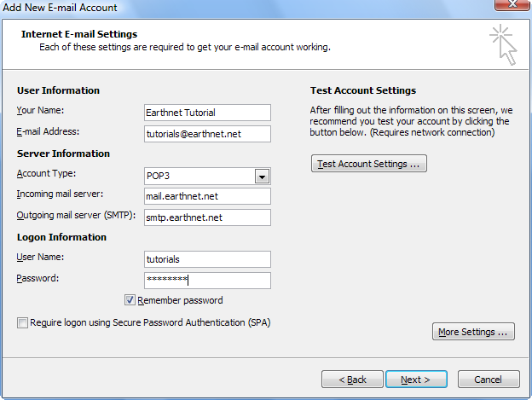
Task: Close the Add New E-mail Account dialog
Action: (x=512, y=5)
